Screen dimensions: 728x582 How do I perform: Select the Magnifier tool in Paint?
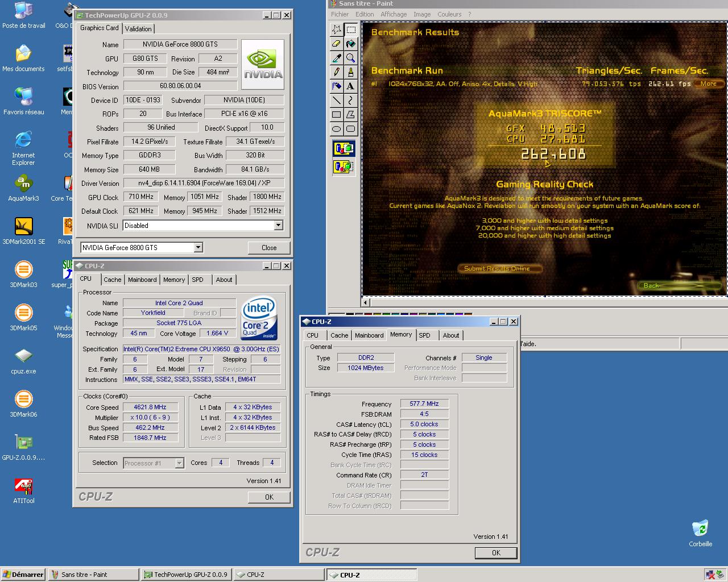pos(351,58)
